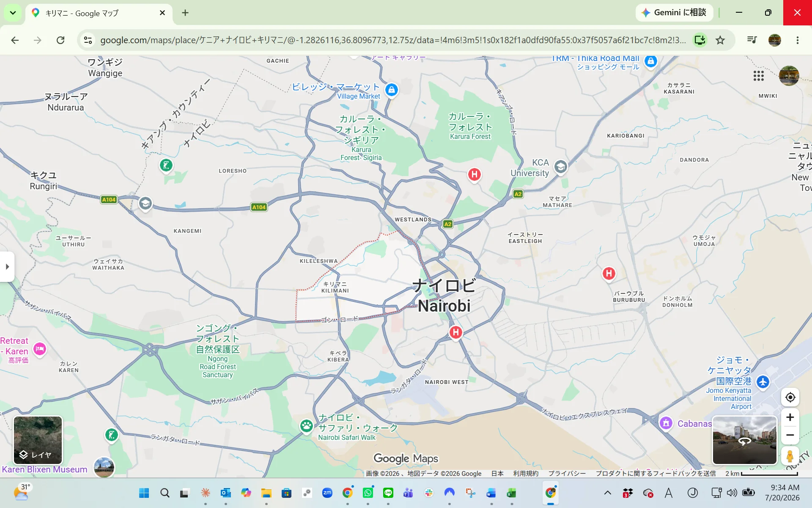Select the Cabanas purple shopping pin
Viewport: 812px width, 508px height.
[x=666, y=423]
